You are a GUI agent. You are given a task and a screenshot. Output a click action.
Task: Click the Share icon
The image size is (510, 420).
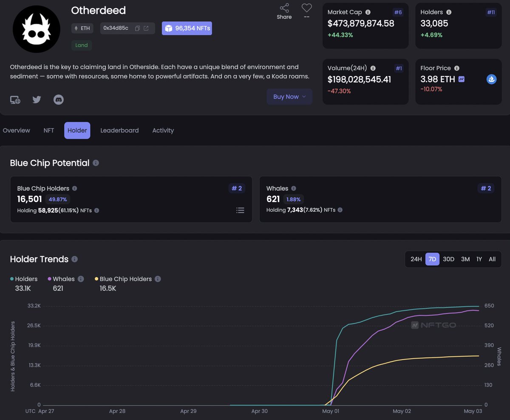point(284,8)
